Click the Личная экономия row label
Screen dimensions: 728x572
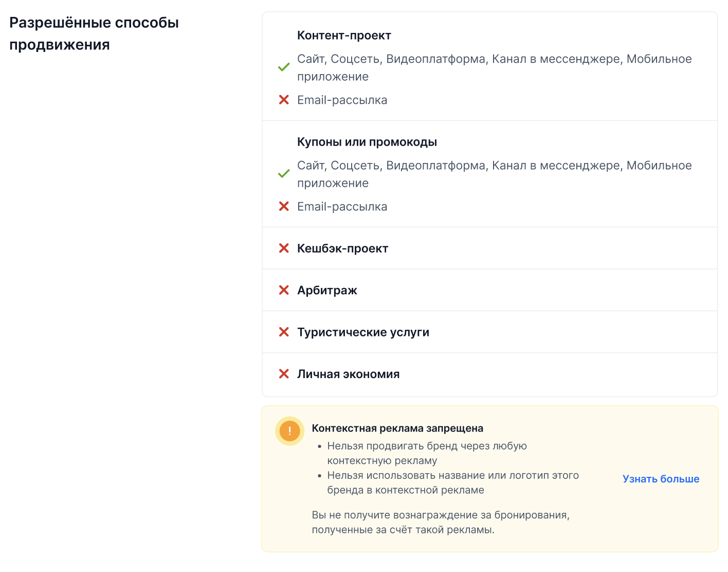[x=349, y=374]
